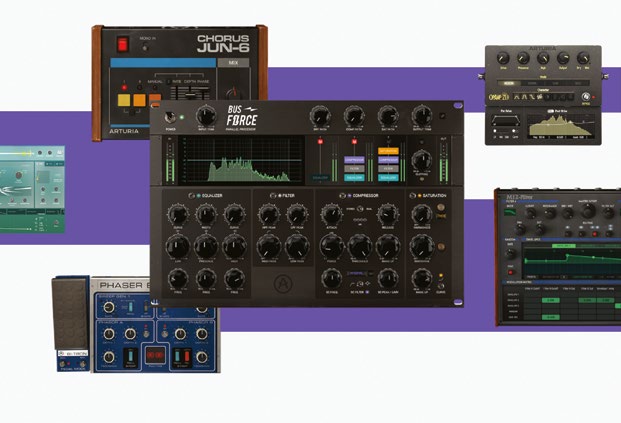The image size is (621, 423).
Task: Click the Filter HPF Peak knob
Action: coord(269,215)
